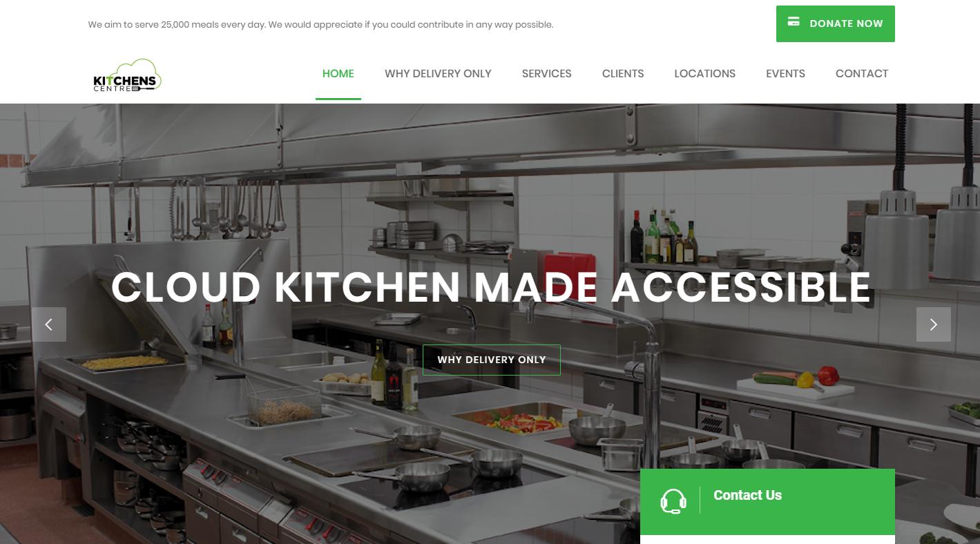Screen dimensions: 980x544
Task: Click the Contact Us heading
Action: (x=747, y=495)
